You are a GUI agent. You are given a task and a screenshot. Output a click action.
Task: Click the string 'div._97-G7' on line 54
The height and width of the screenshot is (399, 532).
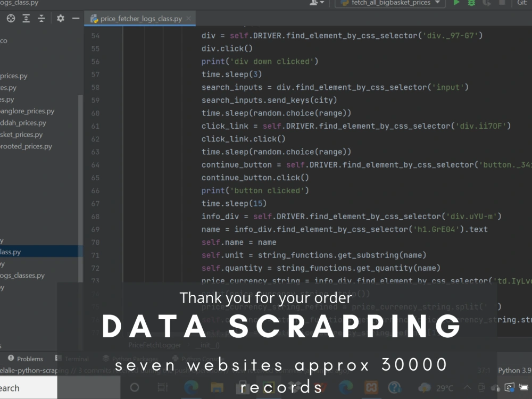click(450, 36)
